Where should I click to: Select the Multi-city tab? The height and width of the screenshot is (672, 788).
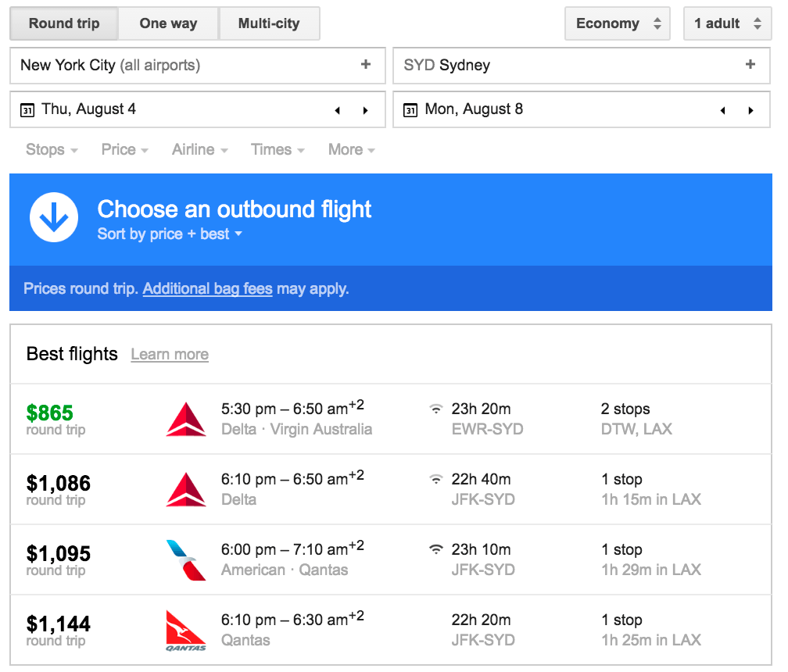(269, 23)
